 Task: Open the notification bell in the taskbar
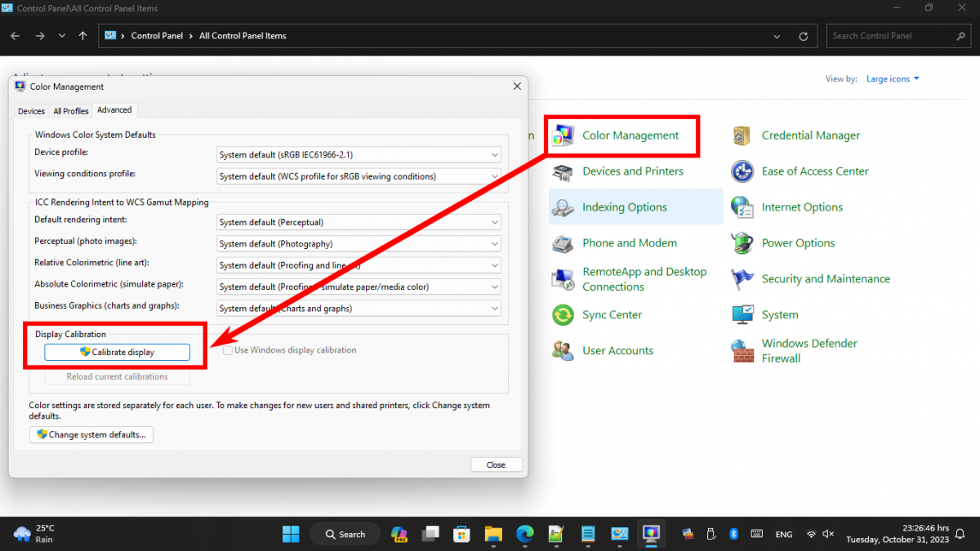(961, 534)
